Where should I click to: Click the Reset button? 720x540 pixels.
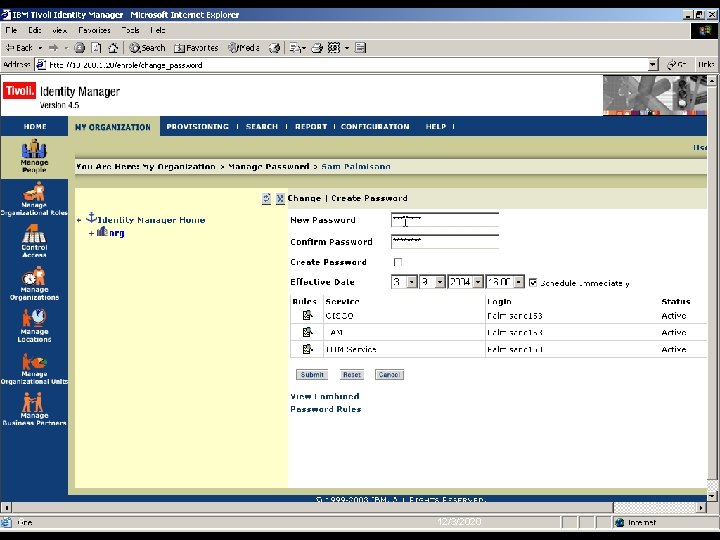click(x=352, y=375)
